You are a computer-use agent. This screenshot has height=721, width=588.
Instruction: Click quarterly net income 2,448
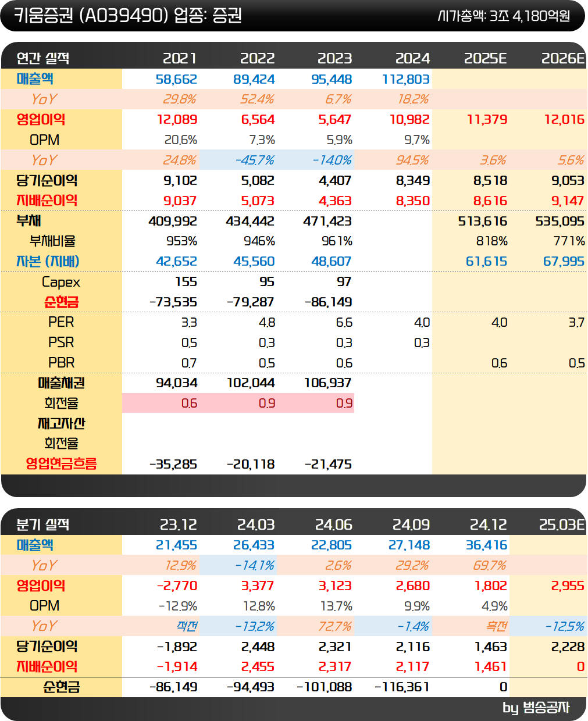258,647
